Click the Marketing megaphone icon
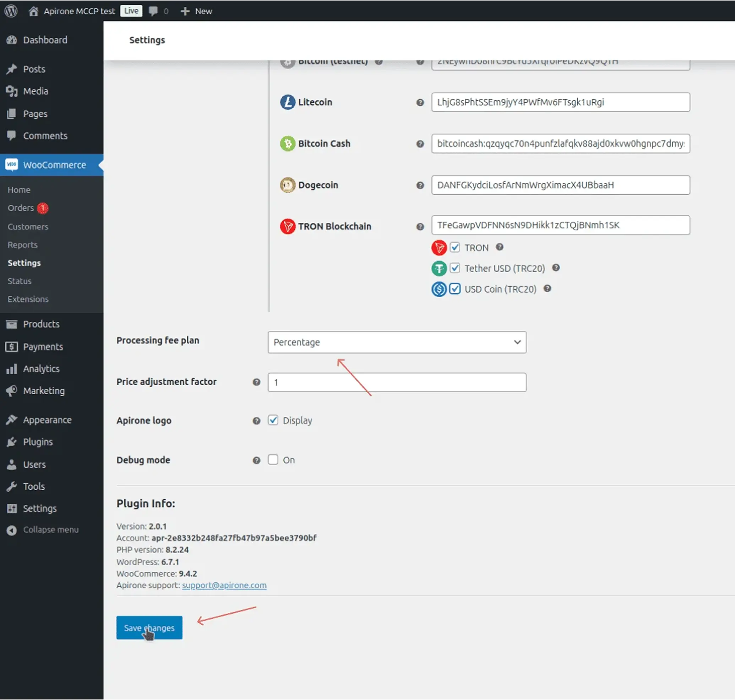735x700 pixels. (12, 391)
